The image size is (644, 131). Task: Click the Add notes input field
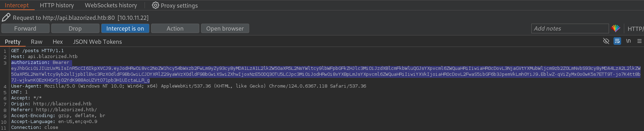[570, 28]
